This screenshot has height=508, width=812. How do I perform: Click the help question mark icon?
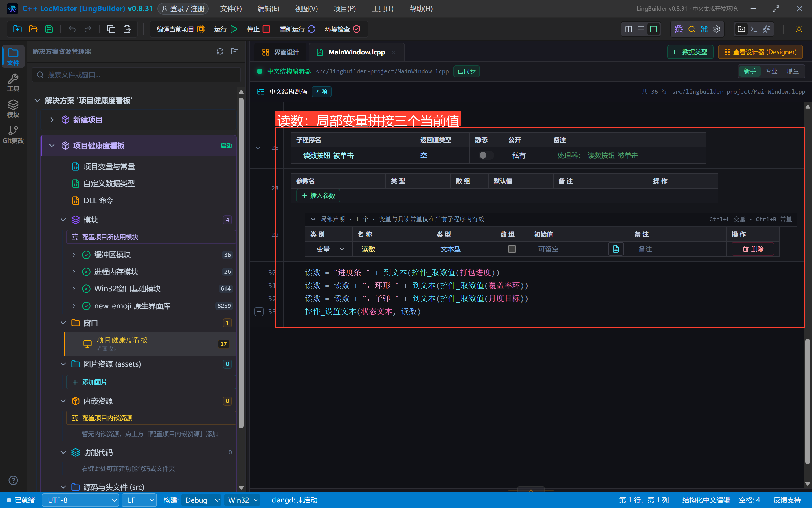(13, 480)
